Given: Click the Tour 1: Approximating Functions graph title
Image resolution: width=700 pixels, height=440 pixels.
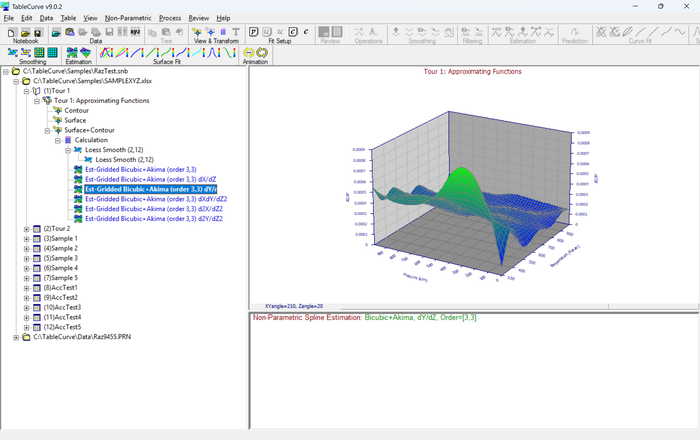Looking at the screenshot, I should [x=472, y=71].
